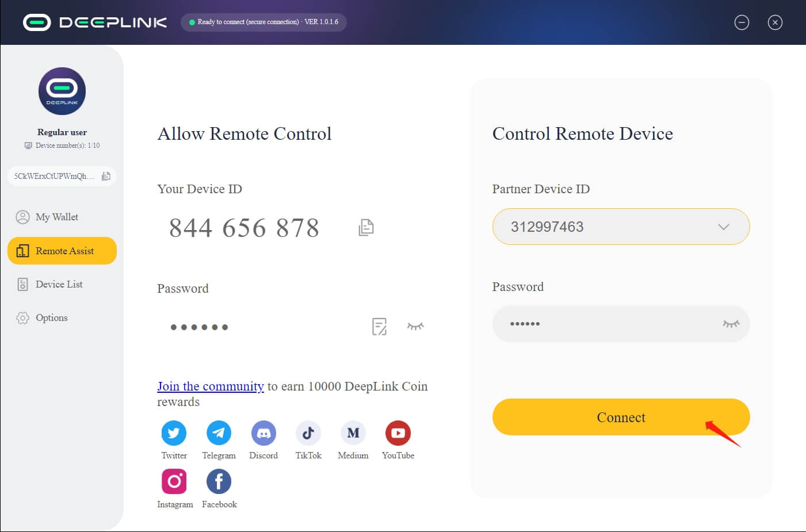Click the Regular user label
The height and width of the screenshot is (532, 806).
pos(62,132)
